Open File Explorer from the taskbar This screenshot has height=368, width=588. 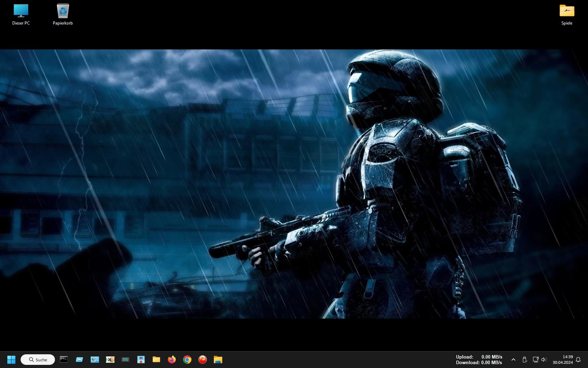[218, 360]
